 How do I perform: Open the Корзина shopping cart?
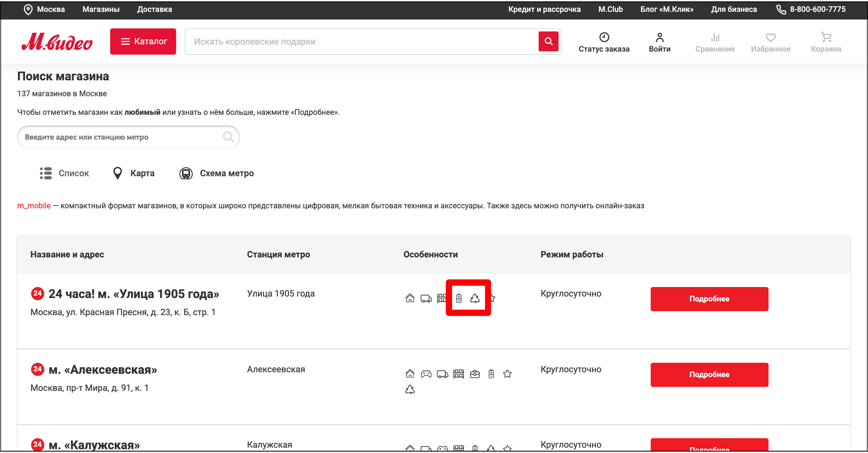point(826,42)
